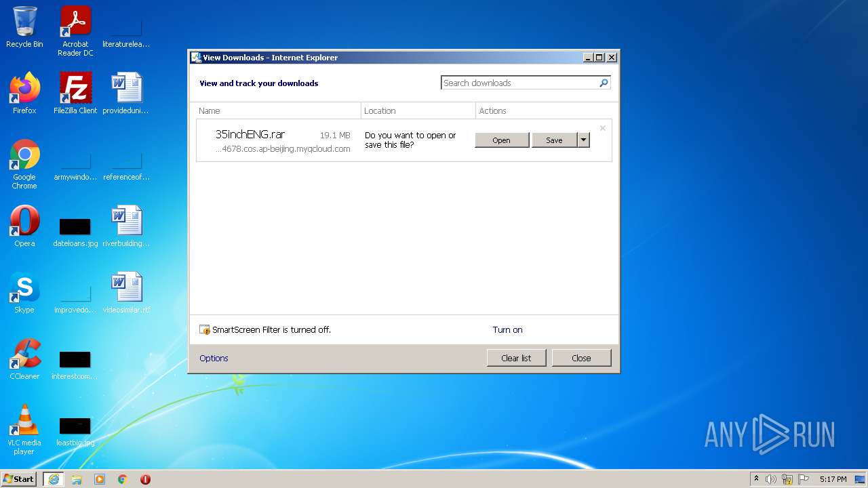
Task: Open Opera from the taskbar
Action: 145,479
